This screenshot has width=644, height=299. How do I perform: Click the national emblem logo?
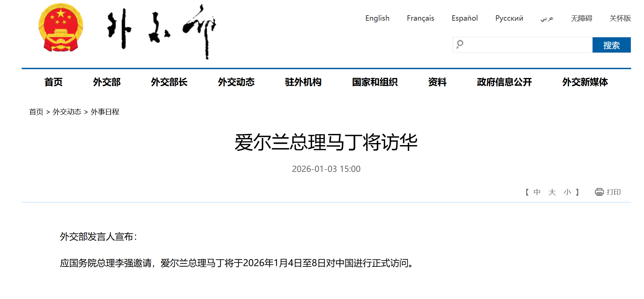tap(61, 27)
